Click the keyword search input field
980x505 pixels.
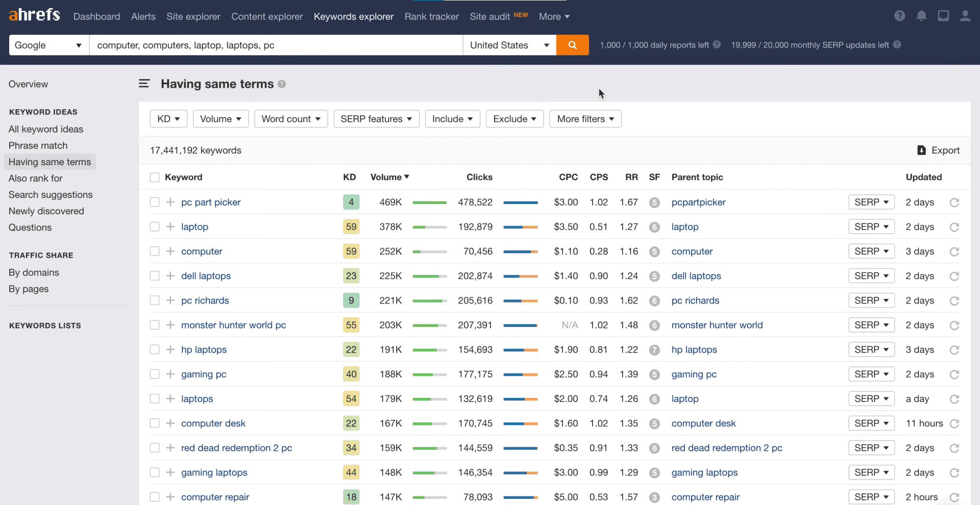[x=276, y=45]
